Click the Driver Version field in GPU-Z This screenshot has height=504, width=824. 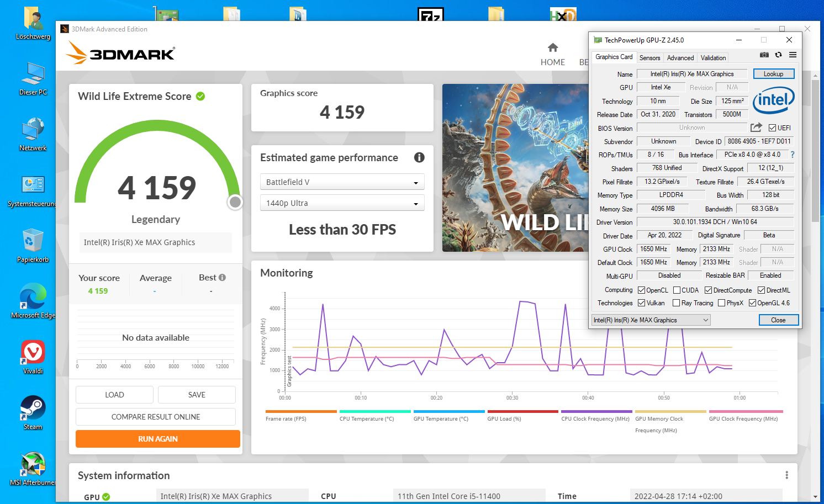coord(715,222)
